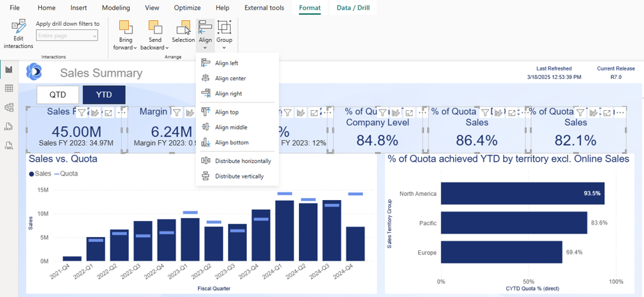This screenshot has width=644, height=297.
Task: Open Report view in left sidebar
Action: 9,70
